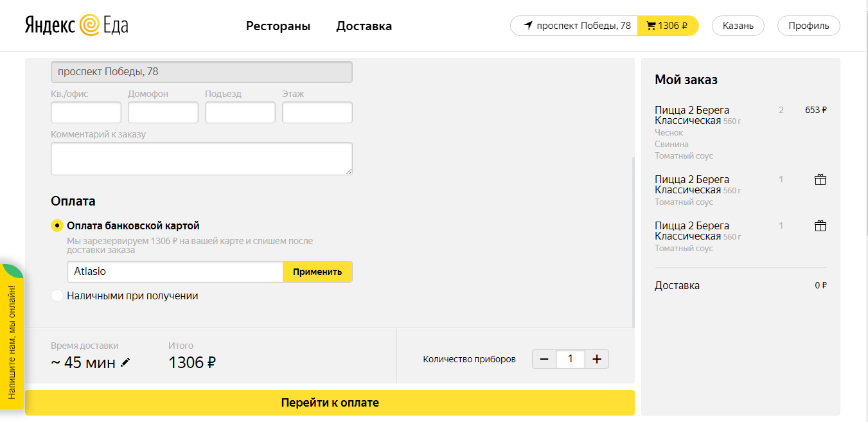Select Оплата банковской картой radio option
Viewport: 868px width, 422px height.
click(x=57, y=226)
